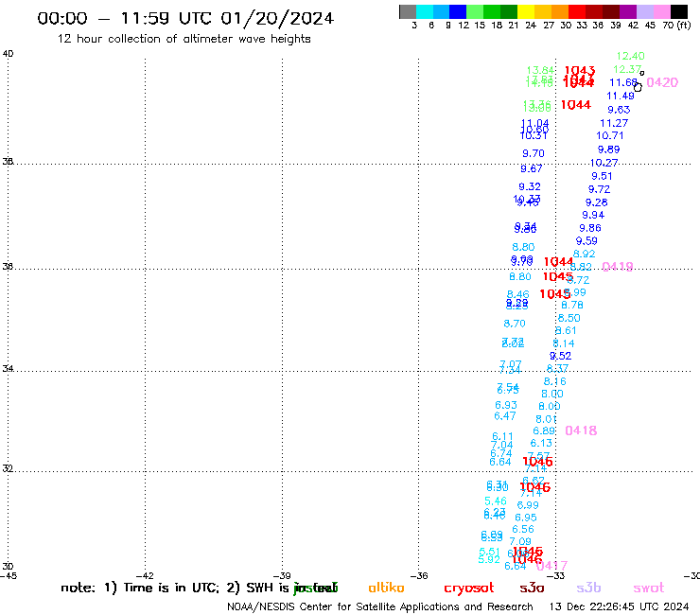This screenshot has width=700, height=615.
Task: Click the wave height value 12.37
Action: [x=627, y=69]
